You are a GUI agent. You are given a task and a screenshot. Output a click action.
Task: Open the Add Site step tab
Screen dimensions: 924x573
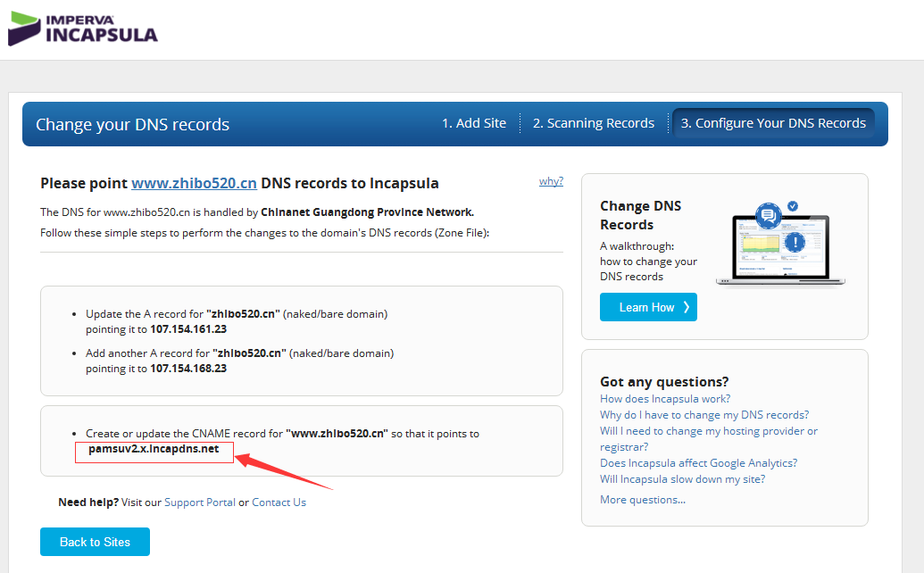point(474,123)
